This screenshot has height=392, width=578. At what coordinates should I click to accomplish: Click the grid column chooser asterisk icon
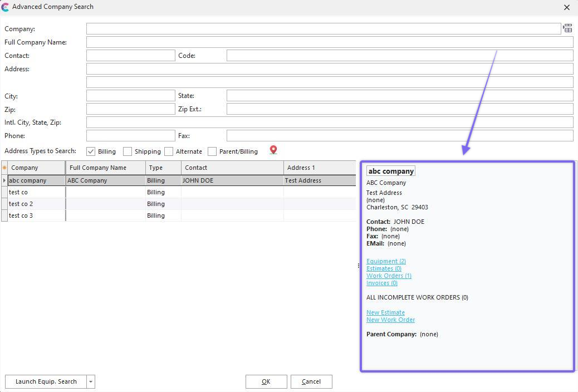tap(4, 168)
